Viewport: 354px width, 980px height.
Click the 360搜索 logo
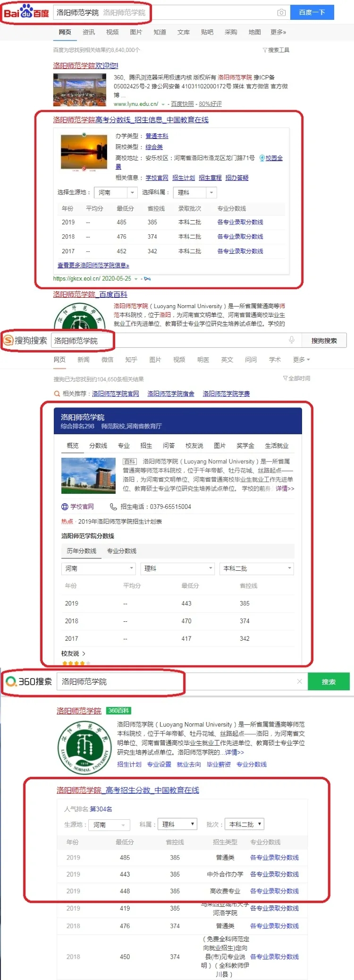[28, 681]
